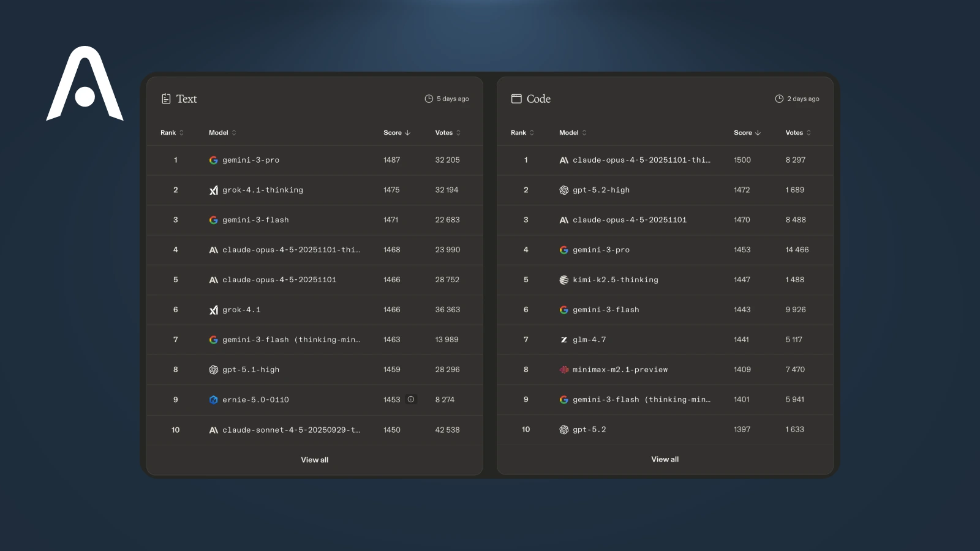The height and width of the screenshot is (551, 980).
Task: Click claude-sonnet-4-5-20250929-t… model name
Action: pos(292,430)
